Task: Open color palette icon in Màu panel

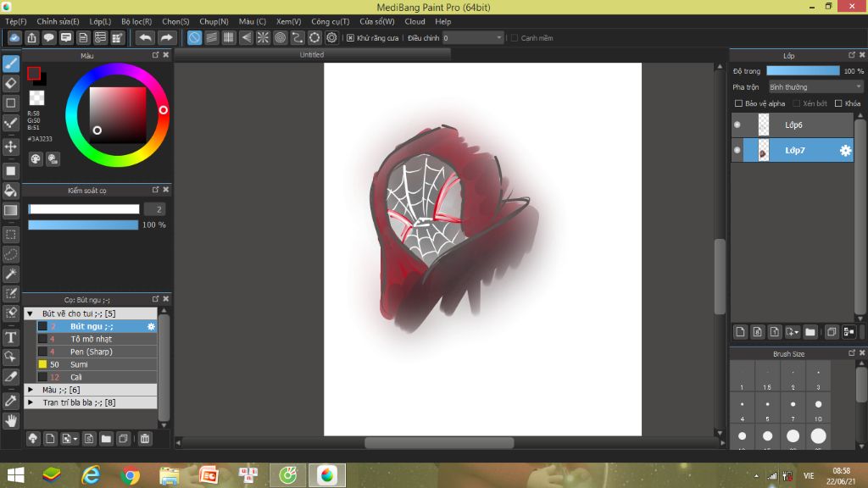Action: pyautogui.click(x=36, y=159)
